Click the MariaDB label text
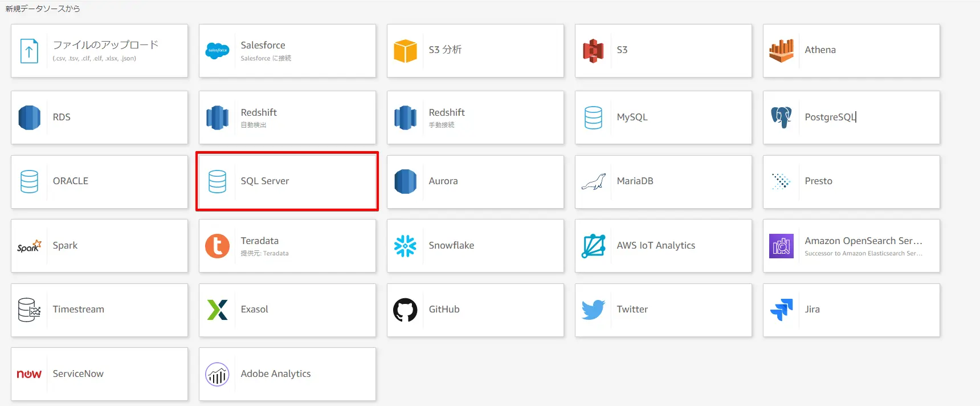The image size is (980, 406). [635, 181]
